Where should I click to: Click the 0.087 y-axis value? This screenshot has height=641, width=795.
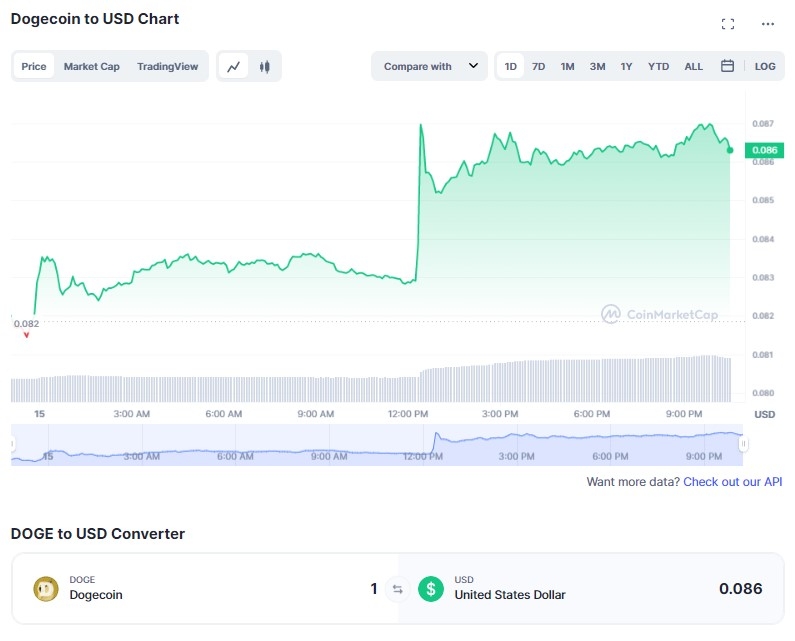(763, 124)
